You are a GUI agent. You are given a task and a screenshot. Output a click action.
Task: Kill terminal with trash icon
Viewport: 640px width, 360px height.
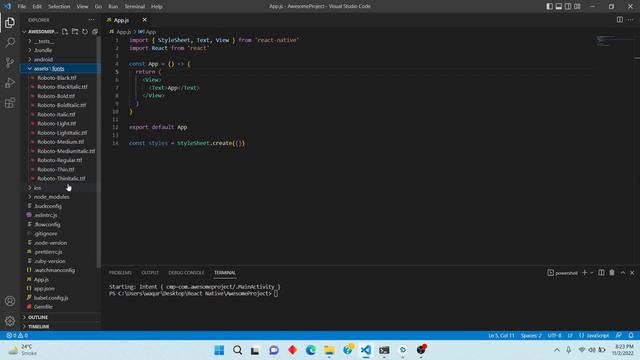coord(612,273)
